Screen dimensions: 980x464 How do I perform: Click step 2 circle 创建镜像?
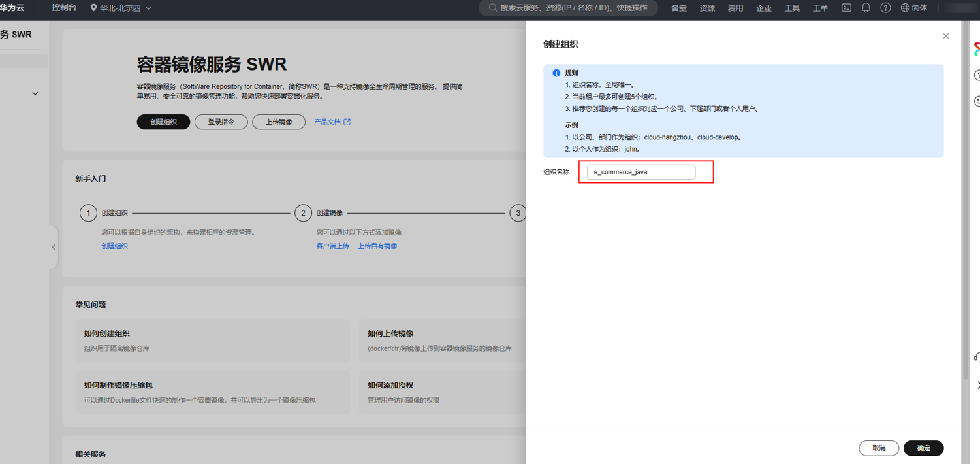click(303, 213)
